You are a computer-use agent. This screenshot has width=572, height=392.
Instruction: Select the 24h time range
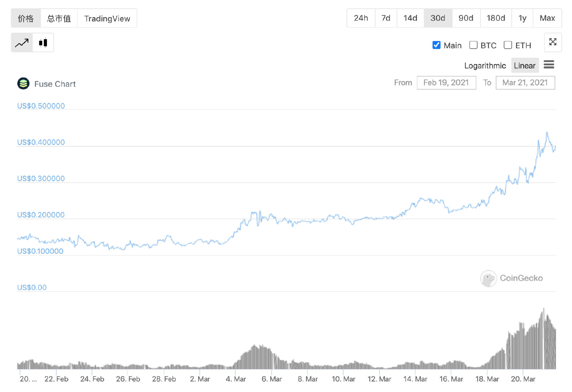(361, 18)
